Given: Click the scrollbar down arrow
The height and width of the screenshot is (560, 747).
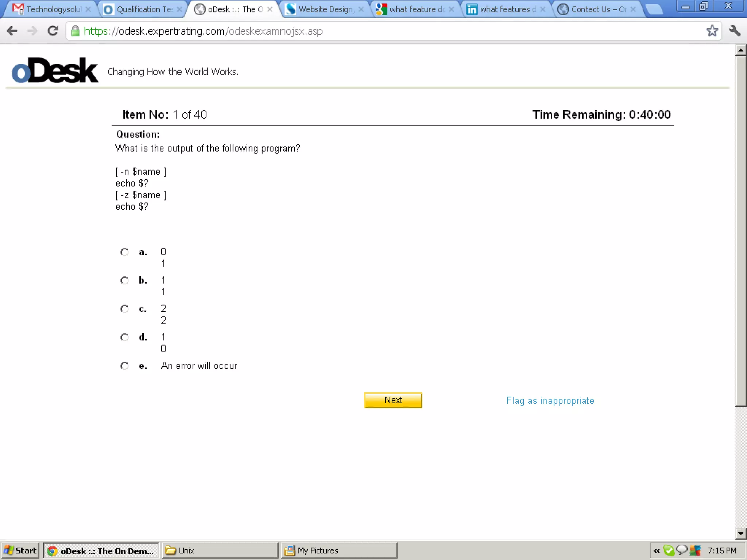Looking at the screenshot, I should (740, 534).
